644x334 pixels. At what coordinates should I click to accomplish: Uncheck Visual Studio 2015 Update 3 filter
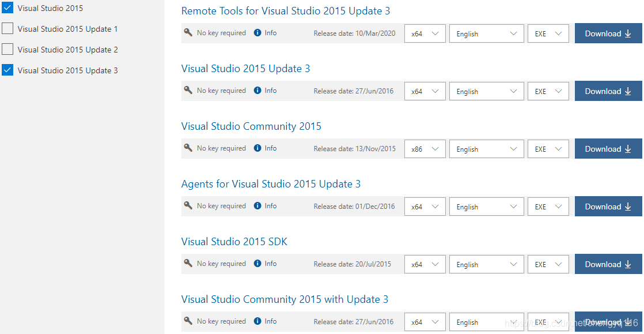(8, 70)
